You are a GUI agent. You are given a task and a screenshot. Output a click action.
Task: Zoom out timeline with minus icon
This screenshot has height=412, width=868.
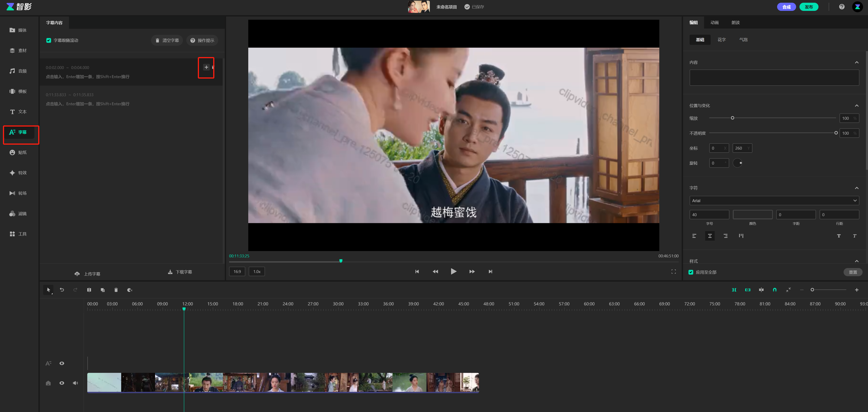click(x=802, y=290)
